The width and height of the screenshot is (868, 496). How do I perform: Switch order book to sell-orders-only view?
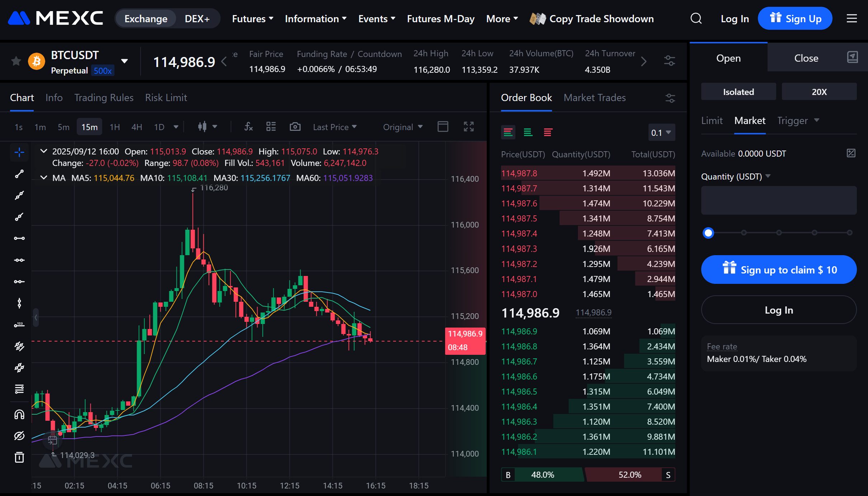[x=548, y=132]
